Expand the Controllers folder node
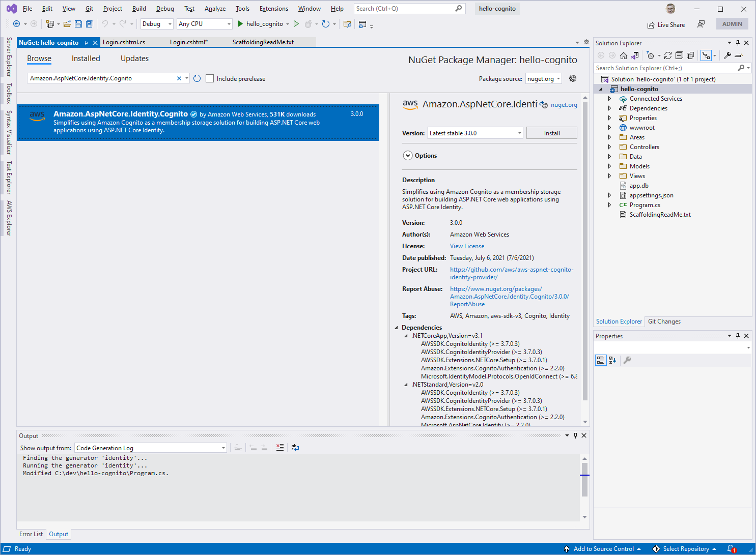This screenshot has height=555, width=756. [609, 147]
